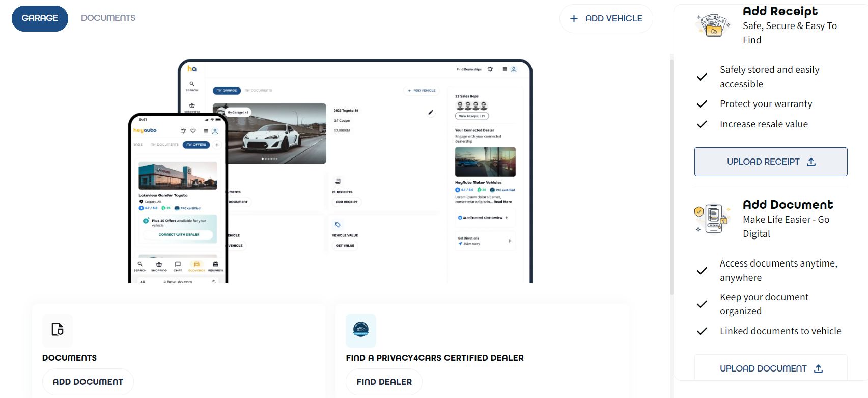Click the 'Safe, Secure & Easy To Find' subtitle

(x=790, y=33)
